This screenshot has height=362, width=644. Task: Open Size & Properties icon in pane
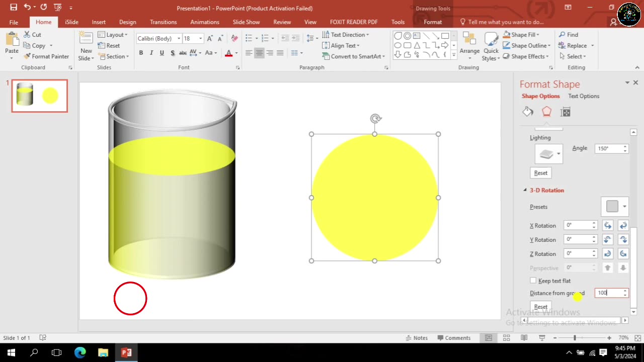point(566,112)
